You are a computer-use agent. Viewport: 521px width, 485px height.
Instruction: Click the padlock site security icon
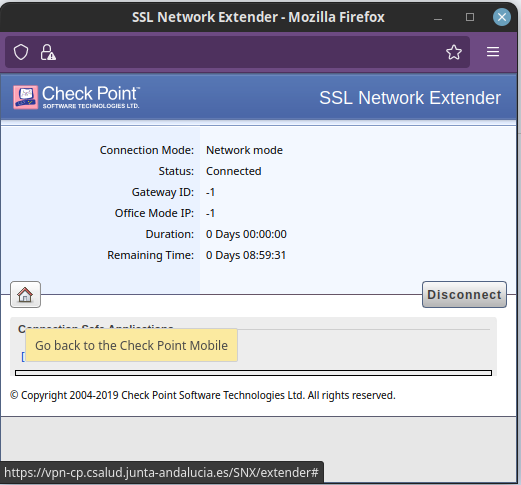(x=48, y=52)
